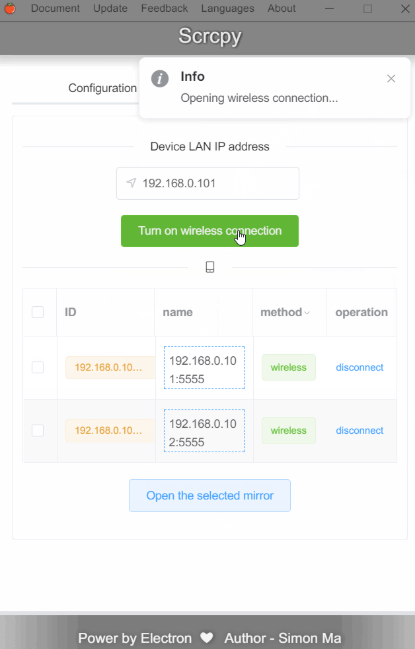Check the 192.168.0.101:5555 device row checkbox
Viewport: 415px width, 649px height.
[x=38, y=367]
